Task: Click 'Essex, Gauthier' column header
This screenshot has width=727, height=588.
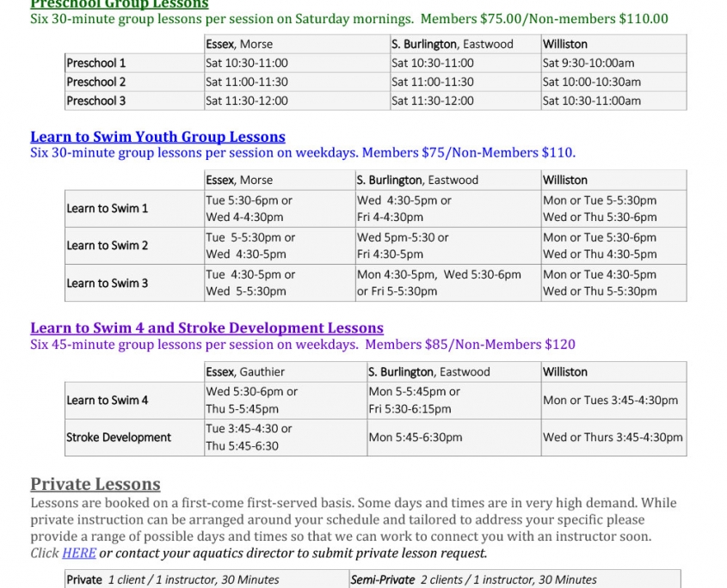Action: pos(286,372)
